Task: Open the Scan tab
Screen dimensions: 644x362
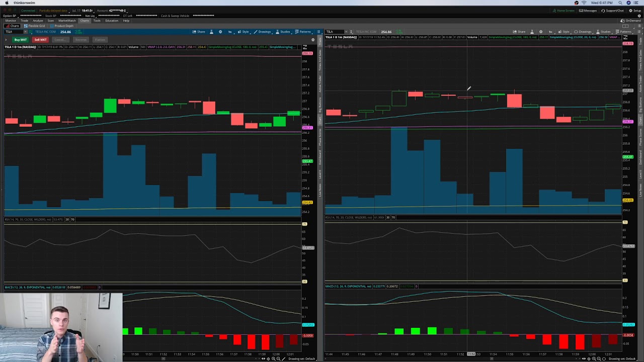Action: [51, 21]
